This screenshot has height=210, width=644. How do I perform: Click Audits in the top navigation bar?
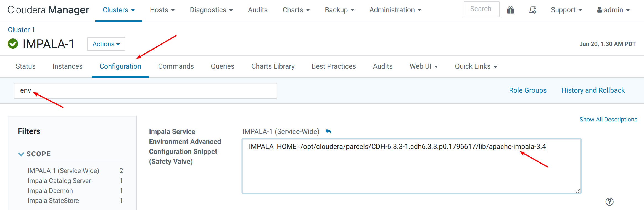pos(258,10)
